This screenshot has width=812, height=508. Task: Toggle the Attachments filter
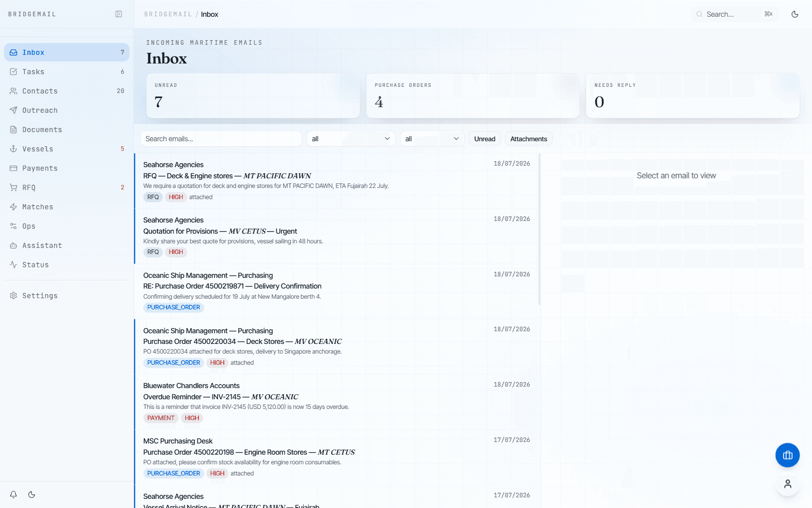pos(528,139)
